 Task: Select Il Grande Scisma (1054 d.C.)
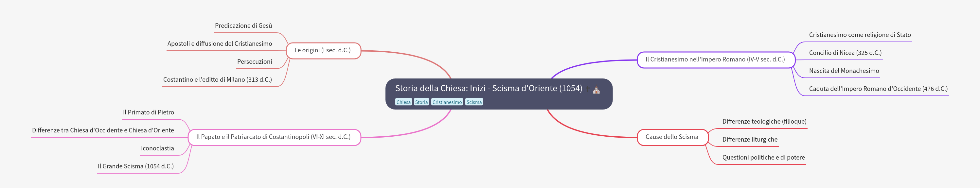(x=136, y=166)
